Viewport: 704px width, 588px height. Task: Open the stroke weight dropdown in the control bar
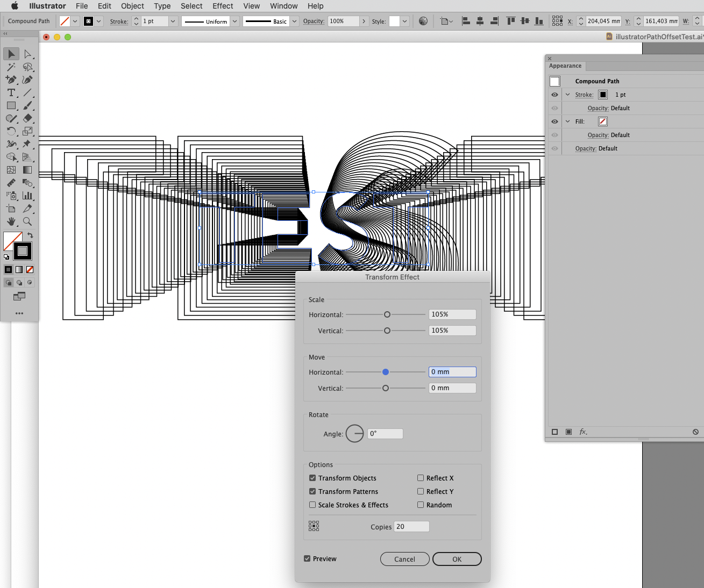click(173, 21)
